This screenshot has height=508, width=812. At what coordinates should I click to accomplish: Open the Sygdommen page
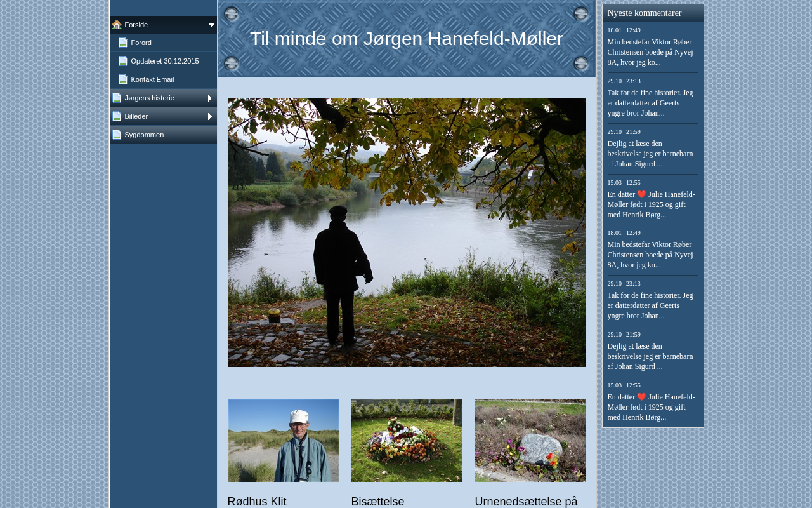pos(163,135)
